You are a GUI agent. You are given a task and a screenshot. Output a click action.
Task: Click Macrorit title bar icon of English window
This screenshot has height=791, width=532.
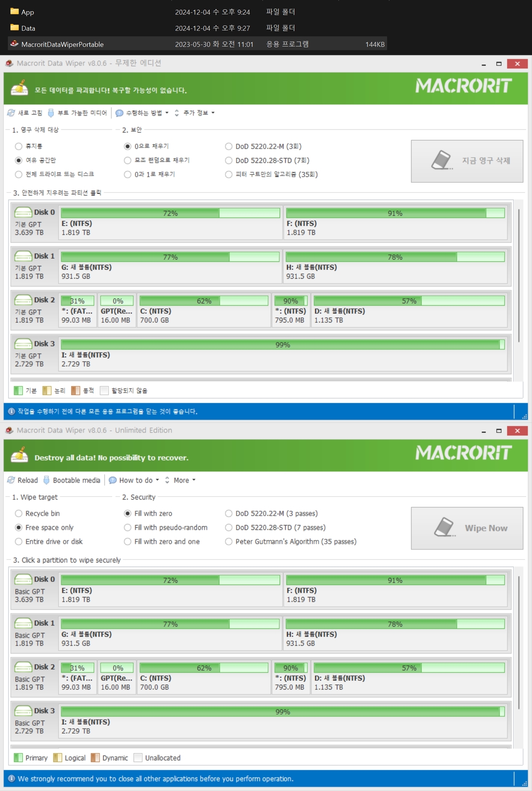tap(9, 430)
